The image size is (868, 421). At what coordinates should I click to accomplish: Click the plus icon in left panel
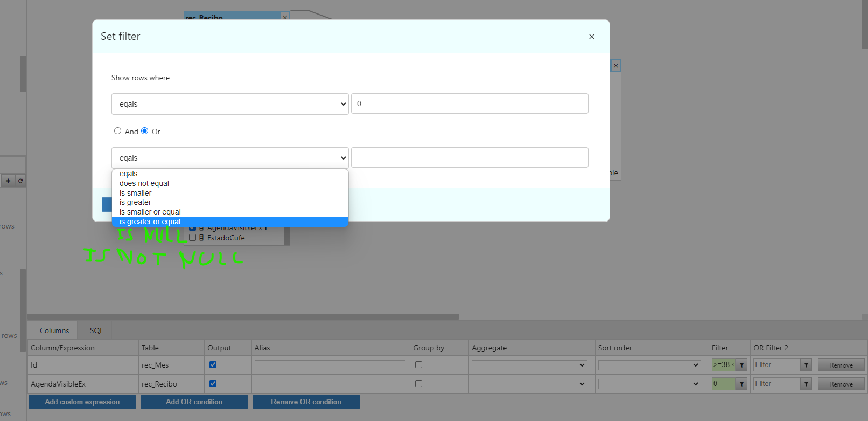(8, 181)
